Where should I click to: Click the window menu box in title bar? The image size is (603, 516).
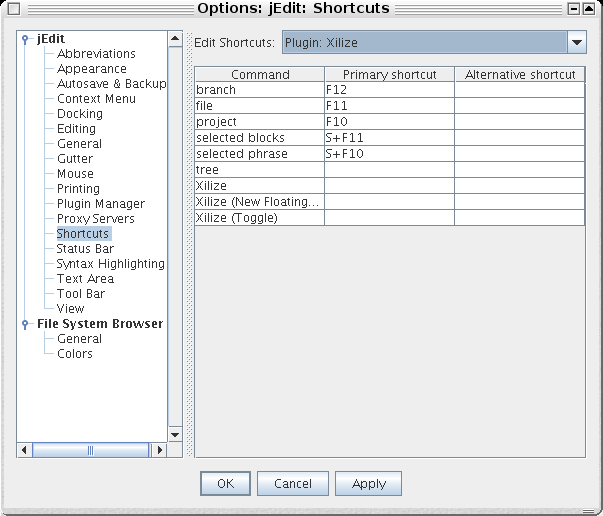point(14,8)
